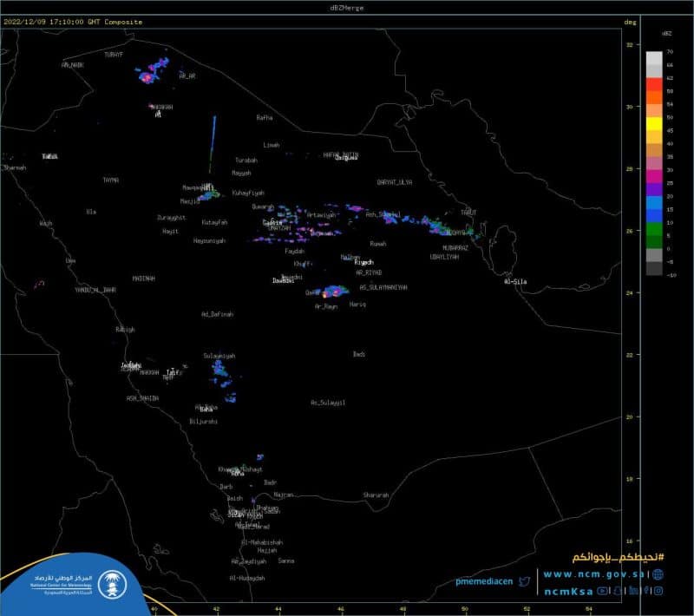Screen dimensions: 694x616
Task: Click the National Center for Meteorology logo emblem
Action: coord(112,584)
